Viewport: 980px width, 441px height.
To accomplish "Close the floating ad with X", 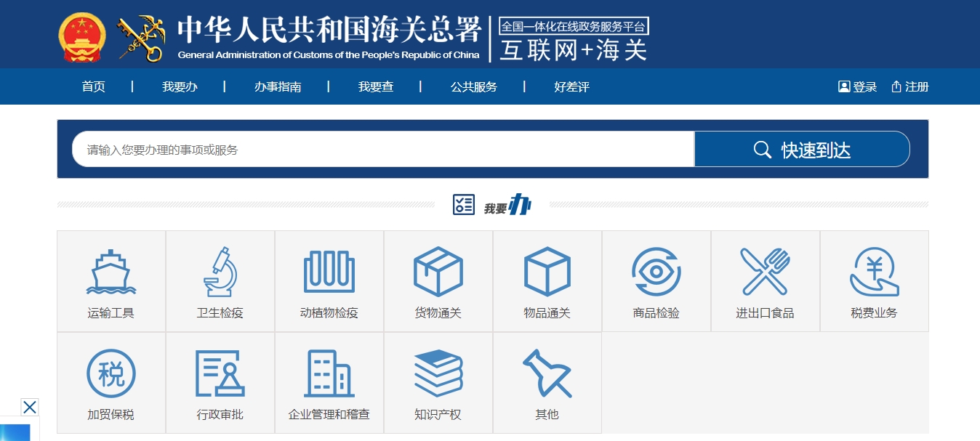I will click(x=29, y=407).
